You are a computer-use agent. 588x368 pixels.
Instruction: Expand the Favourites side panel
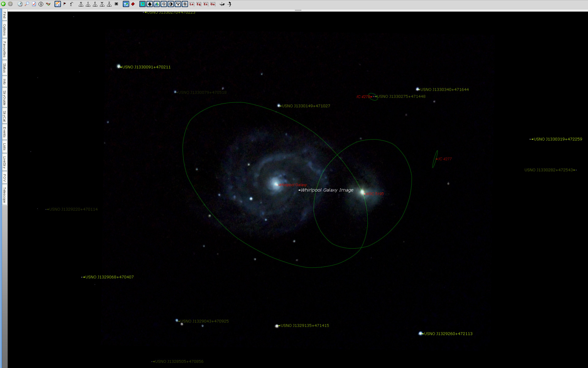[4, 49]
